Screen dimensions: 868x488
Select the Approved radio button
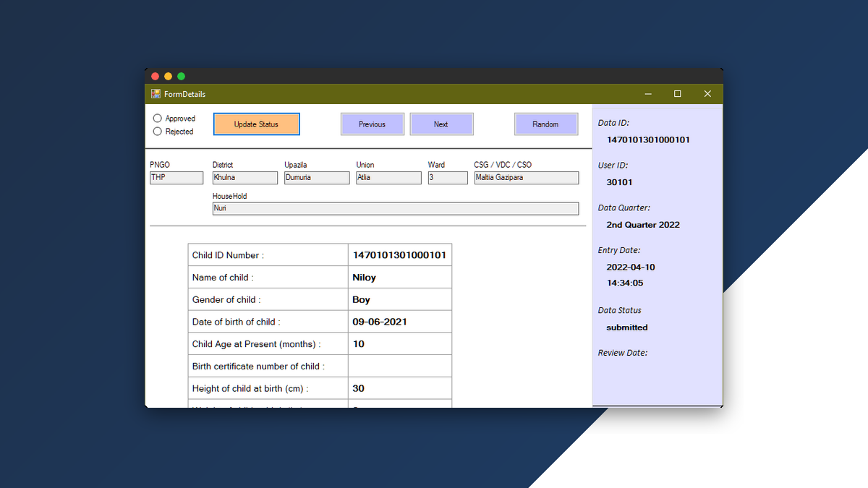157,118
